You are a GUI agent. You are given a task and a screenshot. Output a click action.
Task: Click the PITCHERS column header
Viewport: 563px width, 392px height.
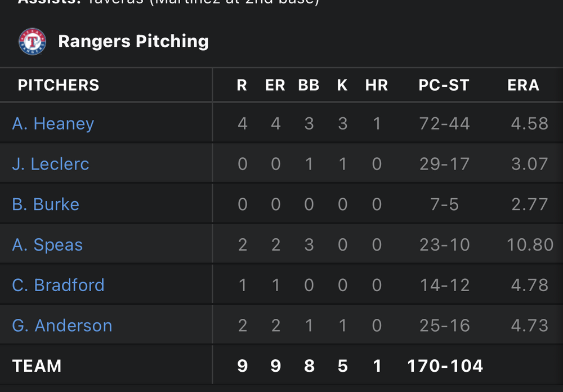click(x=59, y=85)
